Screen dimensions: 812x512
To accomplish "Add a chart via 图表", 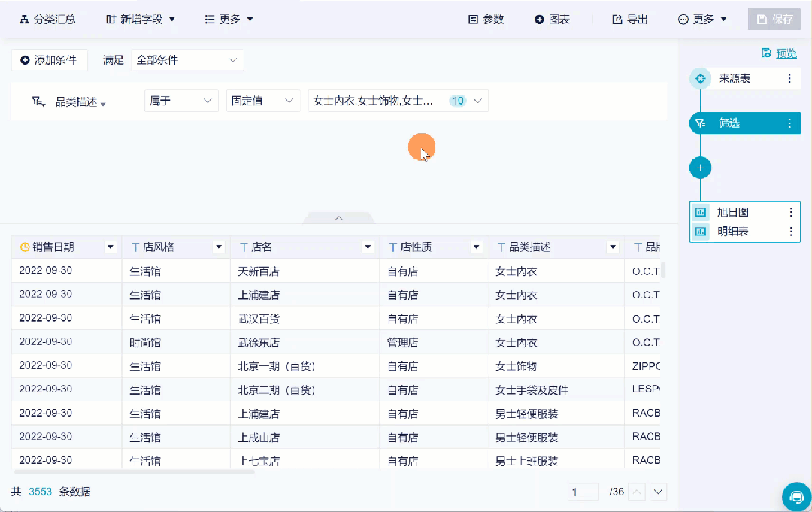I will click(x=552, y=19).
